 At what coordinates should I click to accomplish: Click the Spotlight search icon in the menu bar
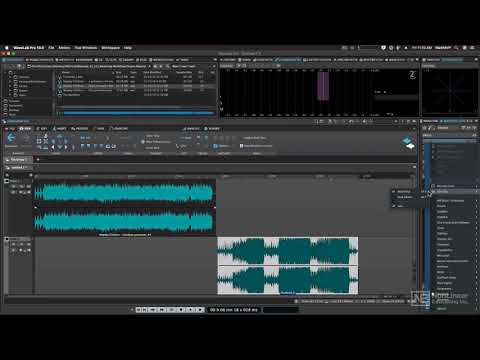point(456,48)
